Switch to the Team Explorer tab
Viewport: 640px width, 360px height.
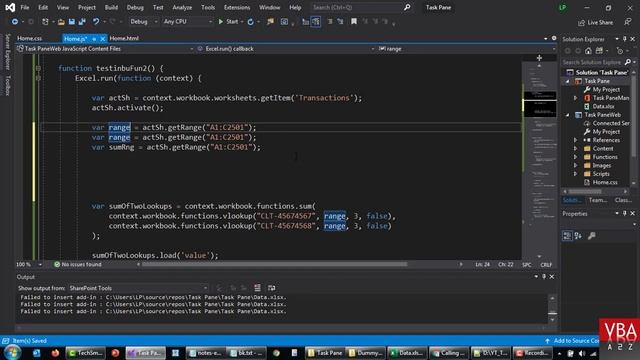(598, 200)
